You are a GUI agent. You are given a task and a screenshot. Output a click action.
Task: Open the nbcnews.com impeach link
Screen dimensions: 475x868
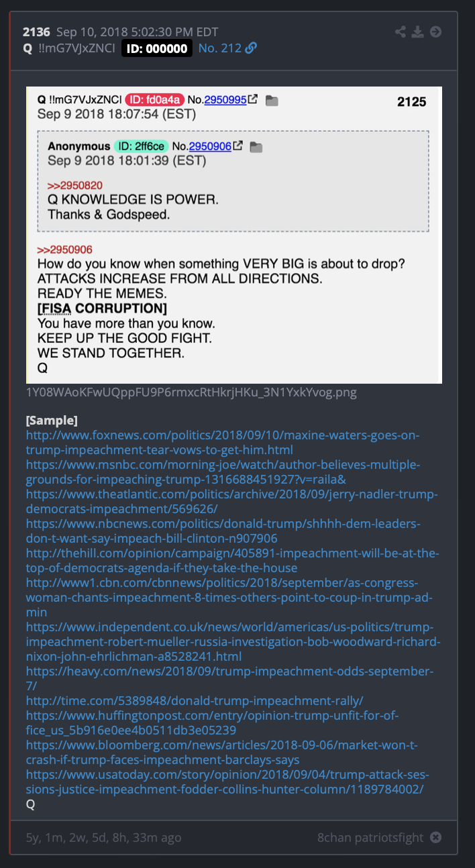[x=224, y=531]
